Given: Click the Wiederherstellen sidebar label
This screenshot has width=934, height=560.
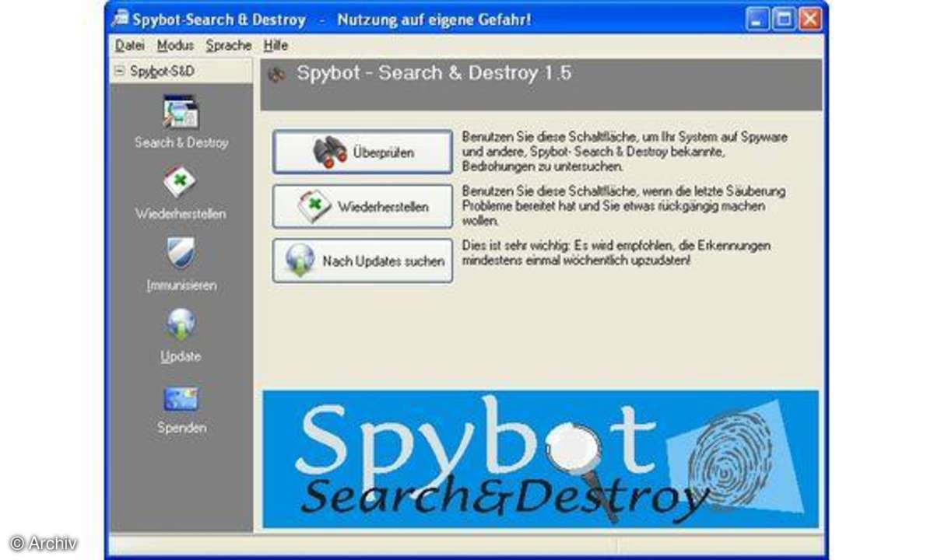Looking at the screenshot, I should [x=181, y=214].
